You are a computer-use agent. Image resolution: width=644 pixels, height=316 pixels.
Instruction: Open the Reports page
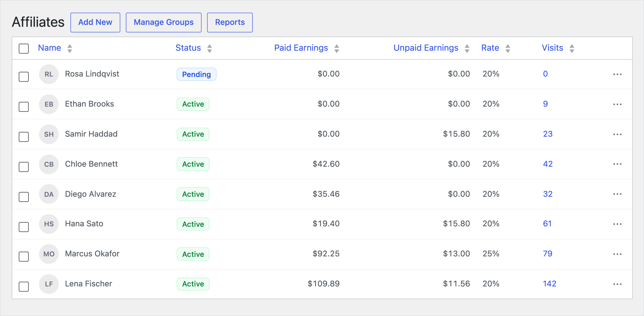[x=230, y=22]
